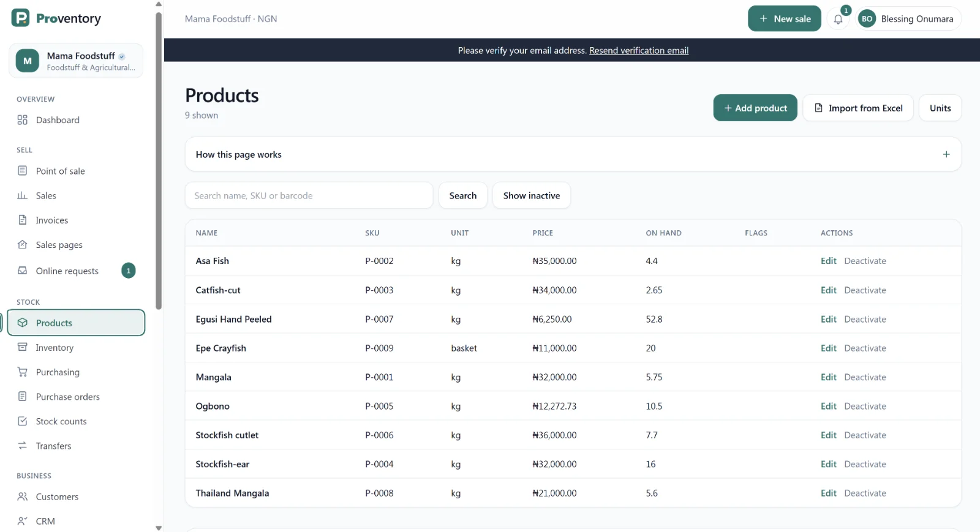
Task: Click the Transfers arrows icon
Action: (23, 446)
